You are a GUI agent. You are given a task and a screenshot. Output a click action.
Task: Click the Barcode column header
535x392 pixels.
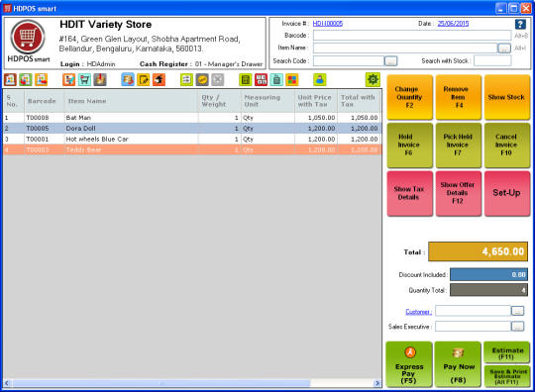44,101
